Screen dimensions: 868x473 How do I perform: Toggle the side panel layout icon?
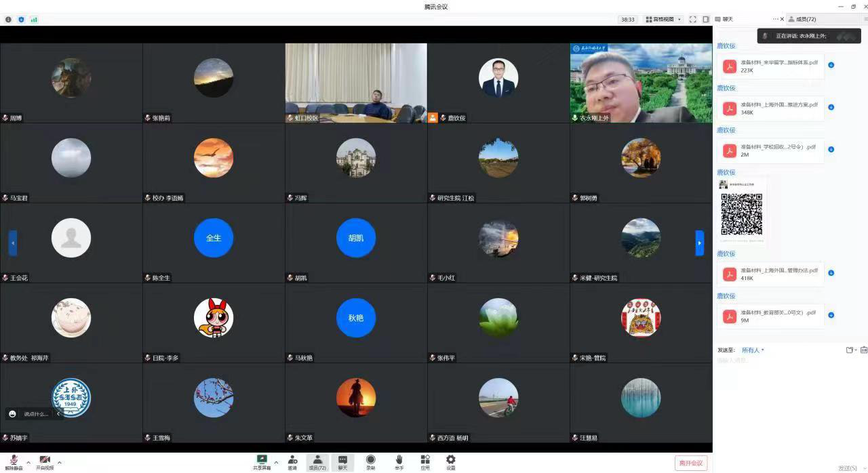[706, 20]
